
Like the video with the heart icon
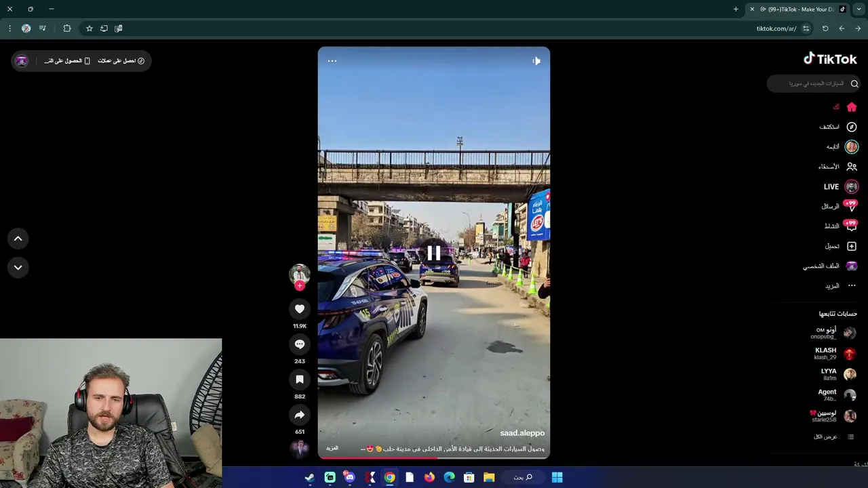[x=299, y=309]
